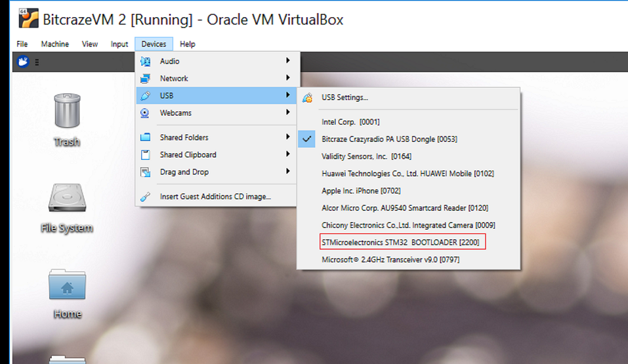Uncheck the Bitcraze Crazyradio PA USB Dongle checkmark
This screenshot has height=364, width=628.
(307, 139)
